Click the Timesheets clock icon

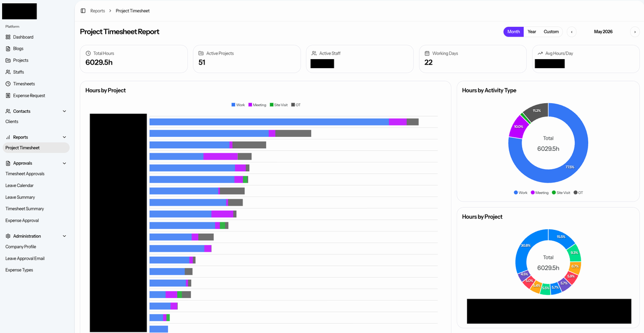click(8, 84)
